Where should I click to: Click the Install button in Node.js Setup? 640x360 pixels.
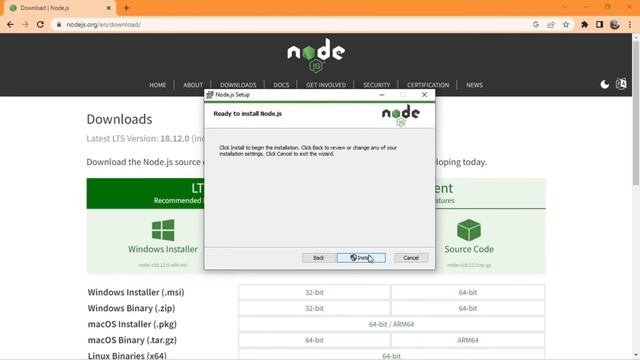click(361, 258)
